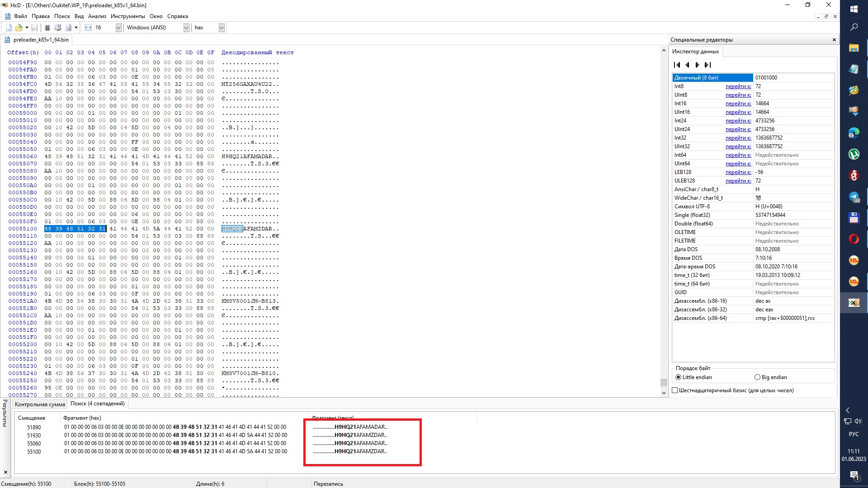Click the Перезапись status bar mode
868x488 pixels.
[328, 483]
